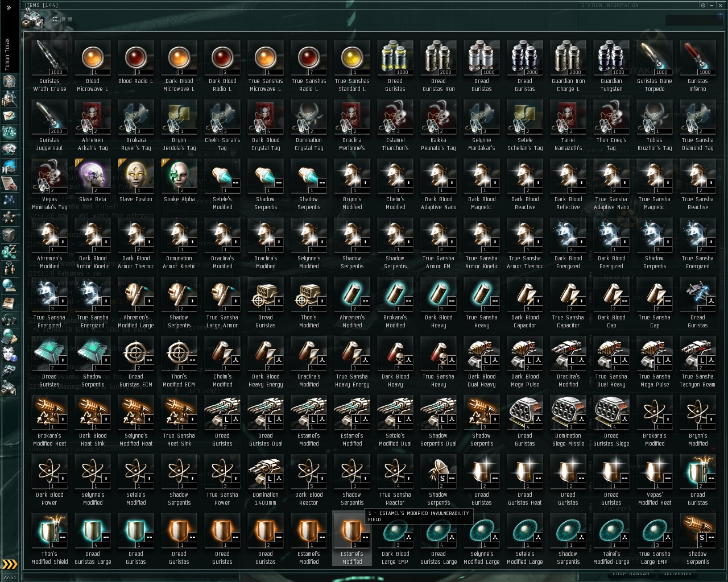Open the mail envelope sidebar icon

[x=9, y=116]
